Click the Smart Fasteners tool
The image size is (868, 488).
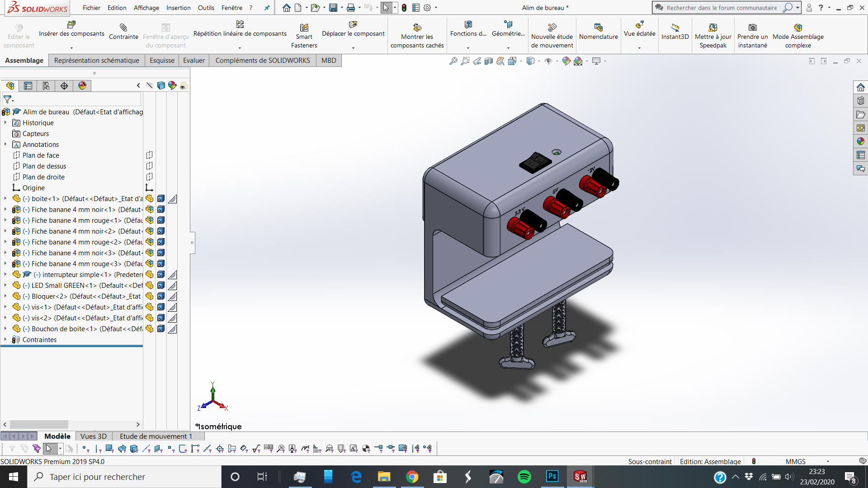click(304, 35)
